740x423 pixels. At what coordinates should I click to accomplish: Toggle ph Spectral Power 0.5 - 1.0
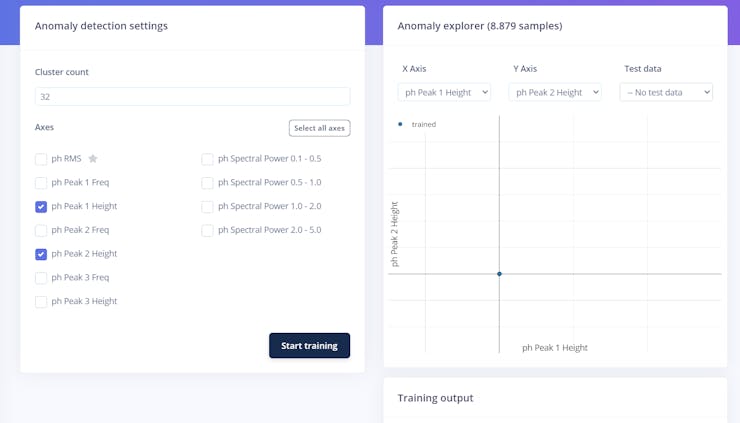208,183
